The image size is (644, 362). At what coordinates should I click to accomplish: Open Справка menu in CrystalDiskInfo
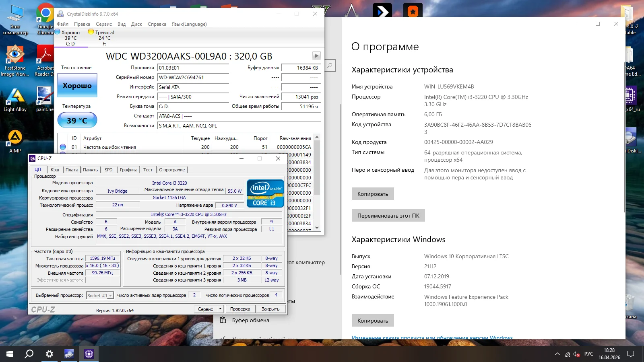point(157,24)
